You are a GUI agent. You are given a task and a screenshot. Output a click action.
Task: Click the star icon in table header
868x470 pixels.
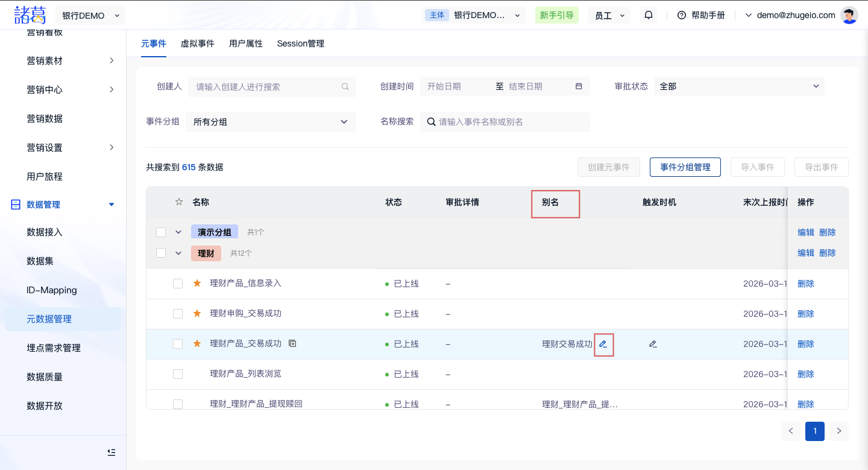(x=178, y=202)
